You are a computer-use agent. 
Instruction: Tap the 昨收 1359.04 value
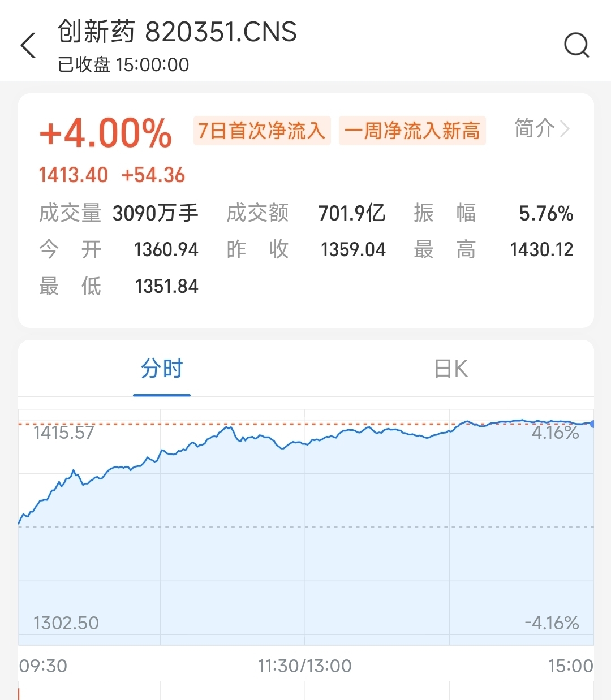point(352,249)
